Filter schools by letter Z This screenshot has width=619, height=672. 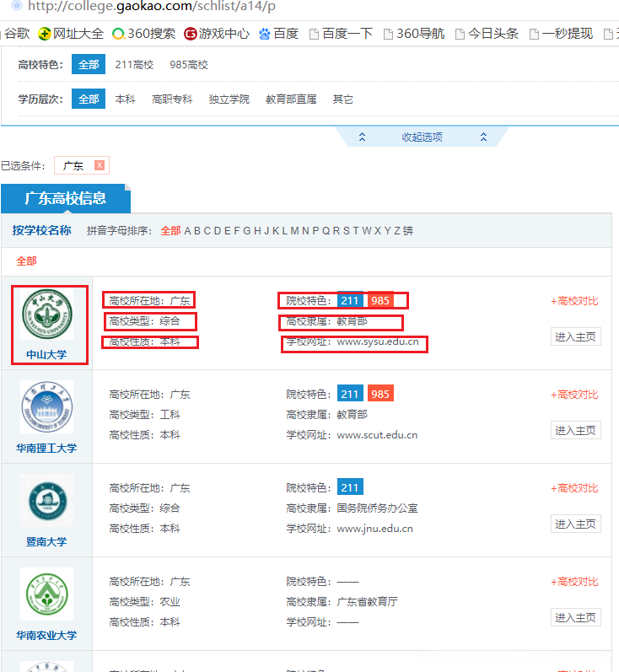pyautogui.click(x=397, y=230)
